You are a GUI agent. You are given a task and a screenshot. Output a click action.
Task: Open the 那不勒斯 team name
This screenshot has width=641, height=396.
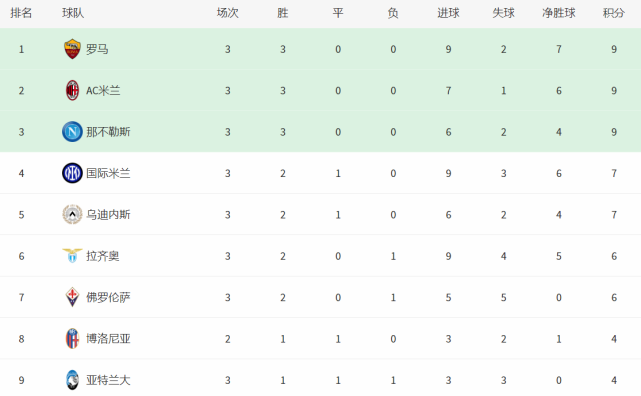[x=108, y=132]
